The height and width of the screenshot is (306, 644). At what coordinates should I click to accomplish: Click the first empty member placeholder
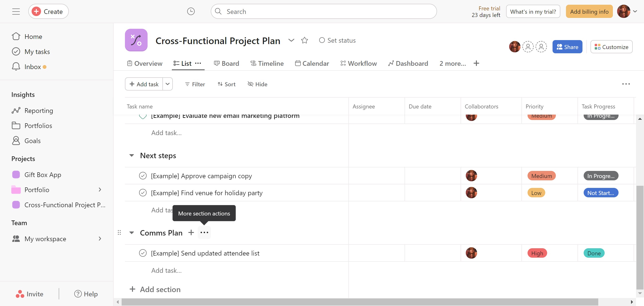click(x=528, y=47)
